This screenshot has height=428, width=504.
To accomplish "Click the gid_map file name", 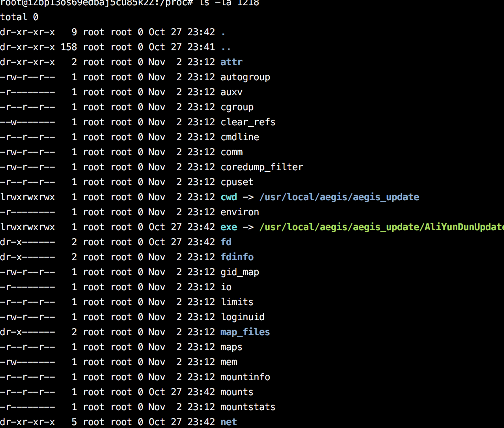I will coord(240,272).
